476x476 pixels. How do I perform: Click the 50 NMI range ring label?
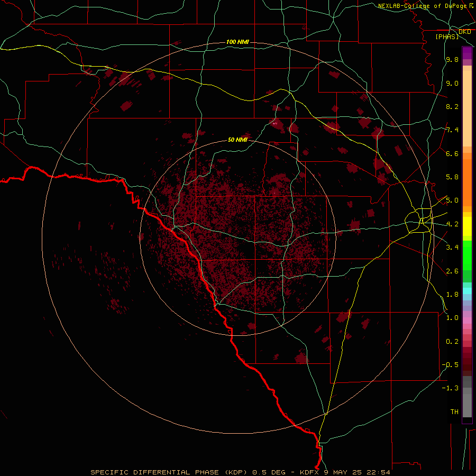[237, 140]
